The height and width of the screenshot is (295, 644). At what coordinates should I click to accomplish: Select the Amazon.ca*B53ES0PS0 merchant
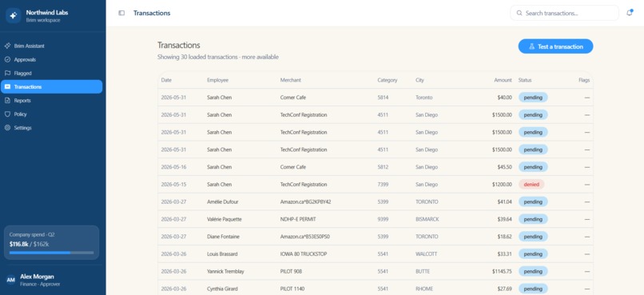[x=305, y=237]
